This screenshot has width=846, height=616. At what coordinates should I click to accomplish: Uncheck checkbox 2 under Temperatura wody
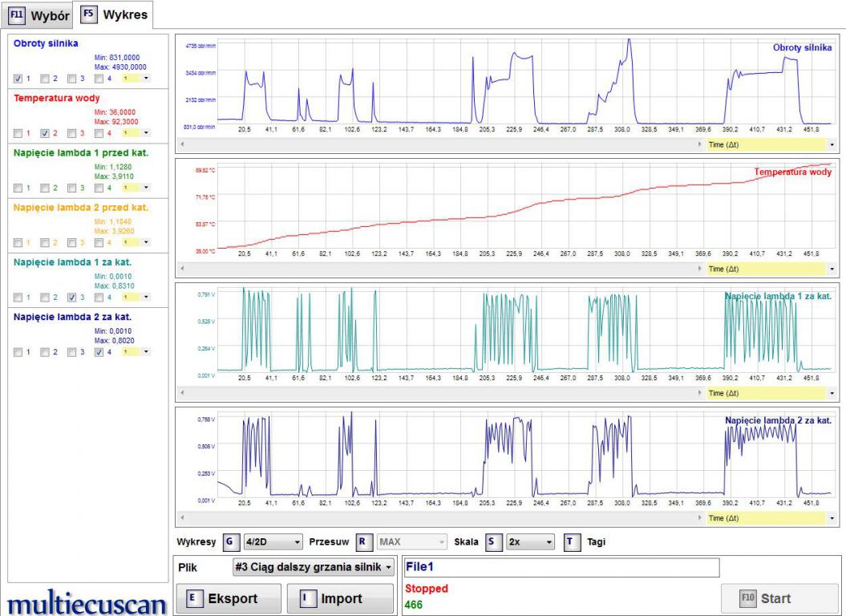(x=45, y=133)
